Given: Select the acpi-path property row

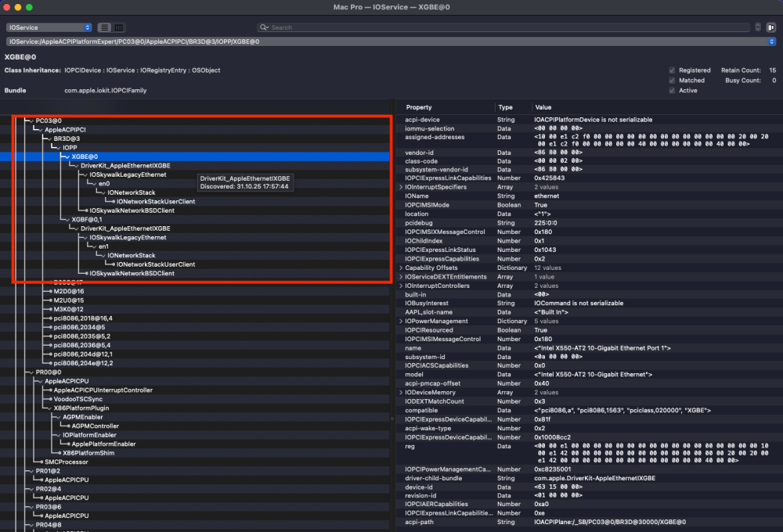Looking at the screenshot, I should (x=590, y=523).
